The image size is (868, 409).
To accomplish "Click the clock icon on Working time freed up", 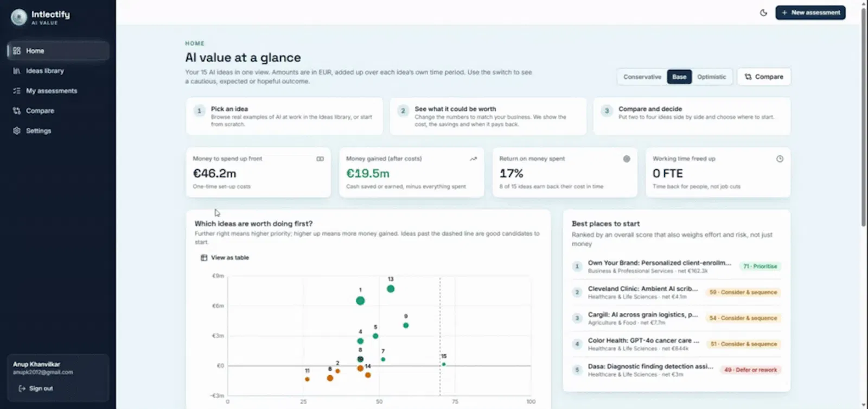I will [x=780, y=159].
